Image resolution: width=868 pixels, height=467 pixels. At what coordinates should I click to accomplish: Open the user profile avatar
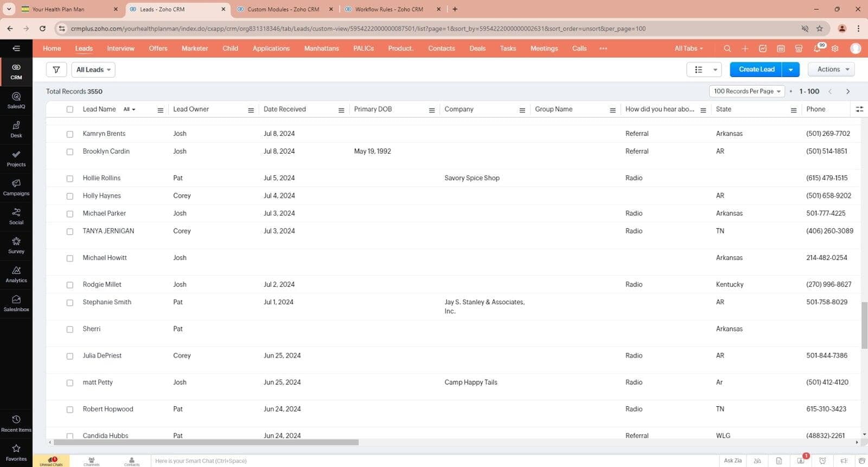pos(856,48)
